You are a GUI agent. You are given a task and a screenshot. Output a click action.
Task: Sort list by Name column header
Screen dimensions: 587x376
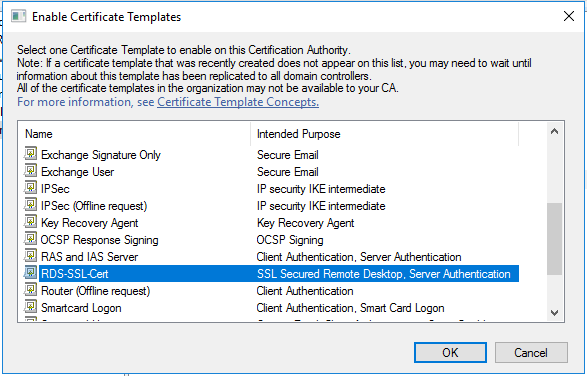pos(134,134)
